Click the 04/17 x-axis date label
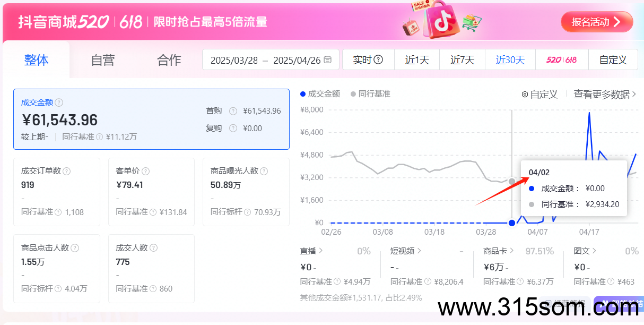Viewport: 644px width, 325px height. click(x=589, y=232)
